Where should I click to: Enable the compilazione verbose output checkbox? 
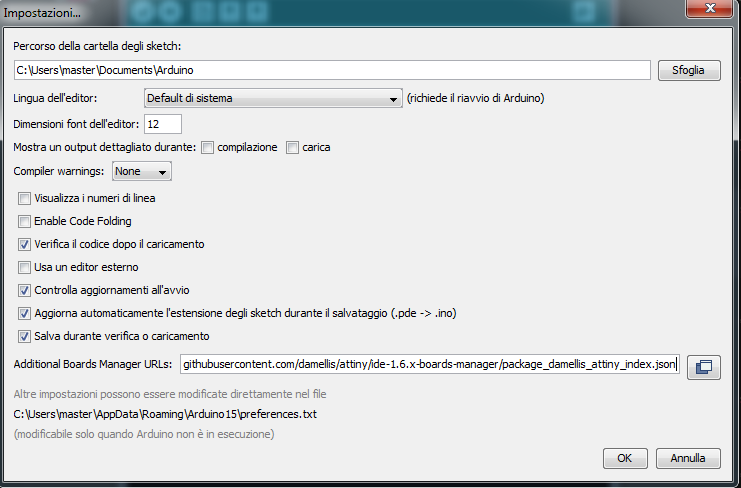(x=207, y=148)
